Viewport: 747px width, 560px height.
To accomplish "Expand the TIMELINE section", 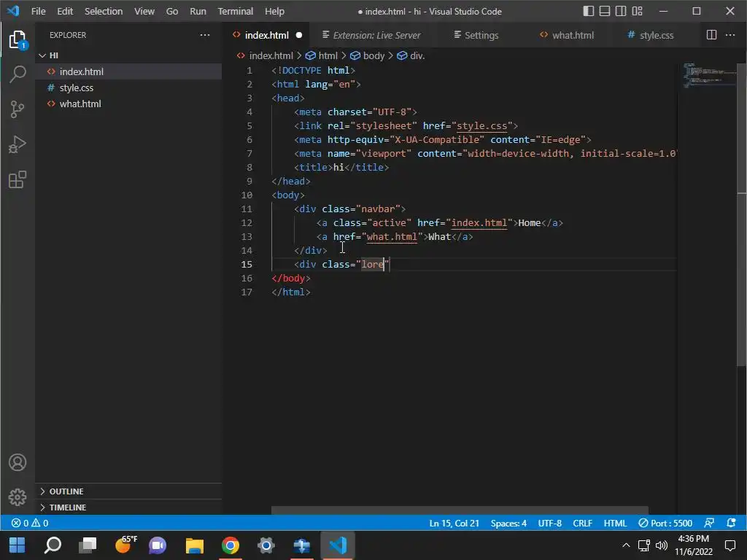I will [128, 507].
